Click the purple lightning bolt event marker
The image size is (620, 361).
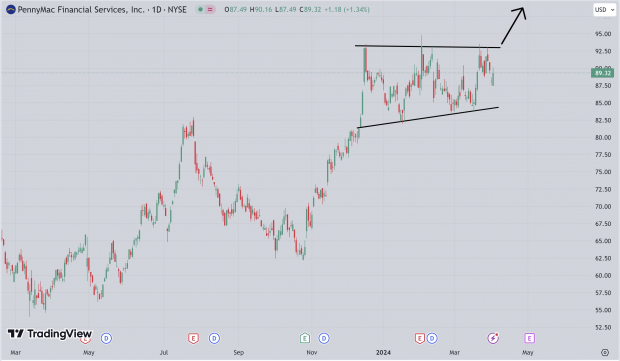(x=493, y=338)
